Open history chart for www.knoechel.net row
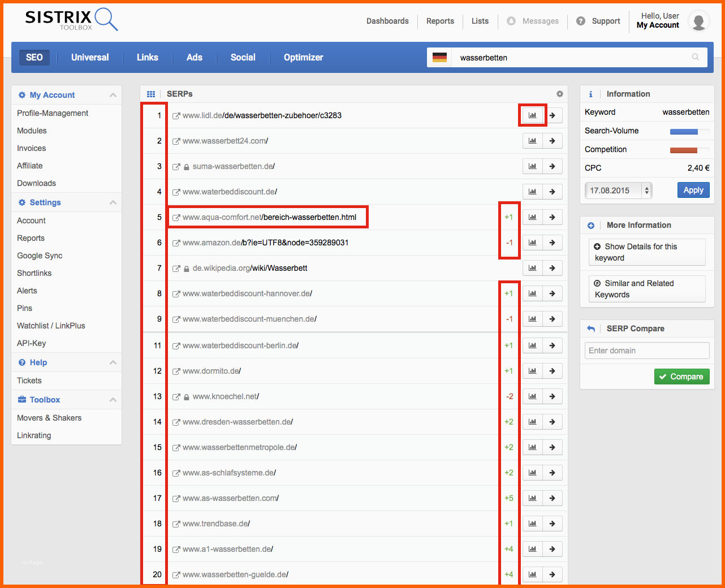The width and height of the screenshot is (725, 588). [533, 396]
